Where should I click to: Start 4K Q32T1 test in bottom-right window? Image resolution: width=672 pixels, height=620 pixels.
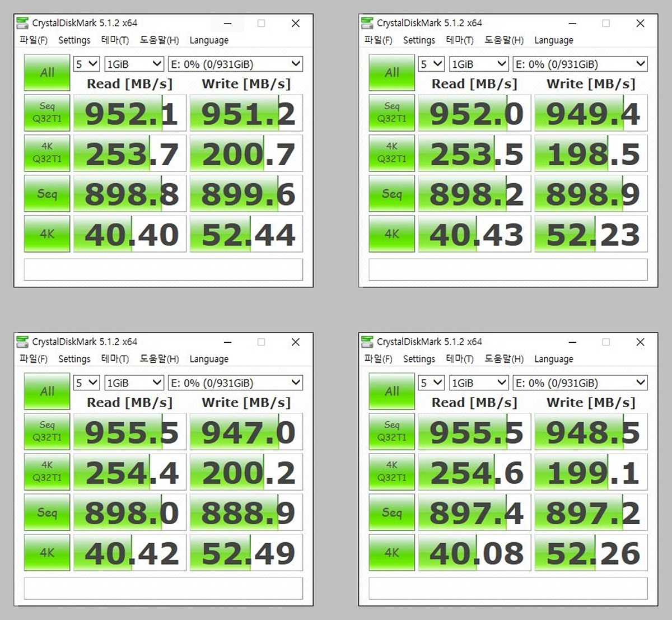392,472
